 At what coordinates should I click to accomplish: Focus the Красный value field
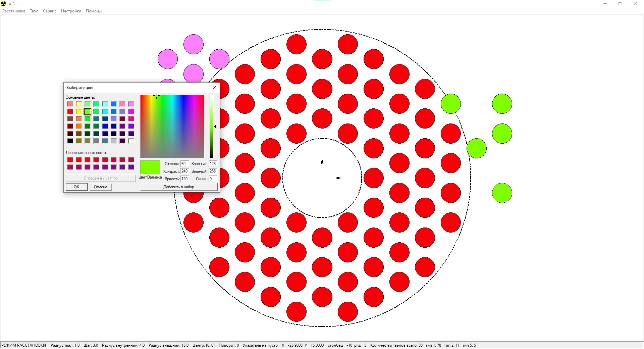pyautogui.click(x=213, y=164)
